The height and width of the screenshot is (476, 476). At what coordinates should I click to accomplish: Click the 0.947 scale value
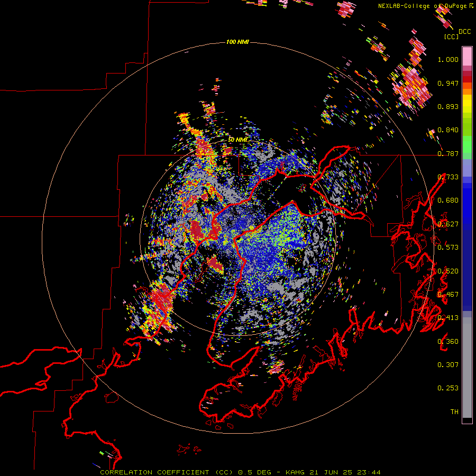448,83
